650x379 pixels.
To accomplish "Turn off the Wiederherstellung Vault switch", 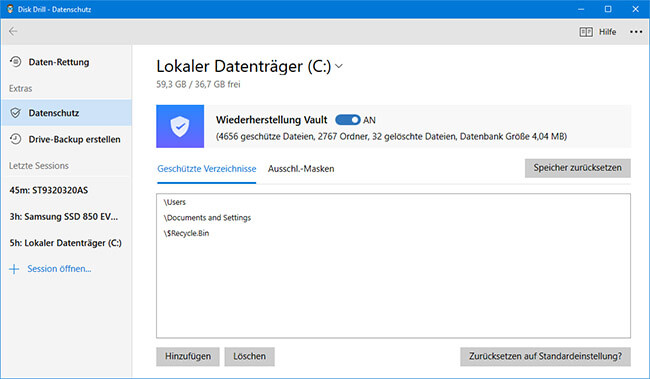I will coord(347,120).
